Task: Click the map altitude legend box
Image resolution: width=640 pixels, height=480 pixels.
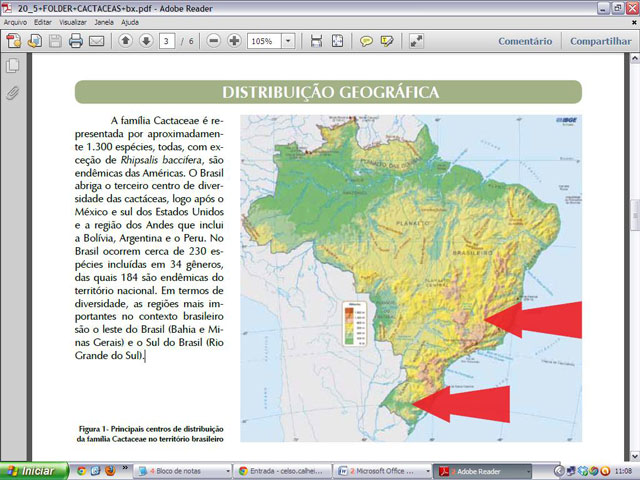Action: tap(354, 324)
